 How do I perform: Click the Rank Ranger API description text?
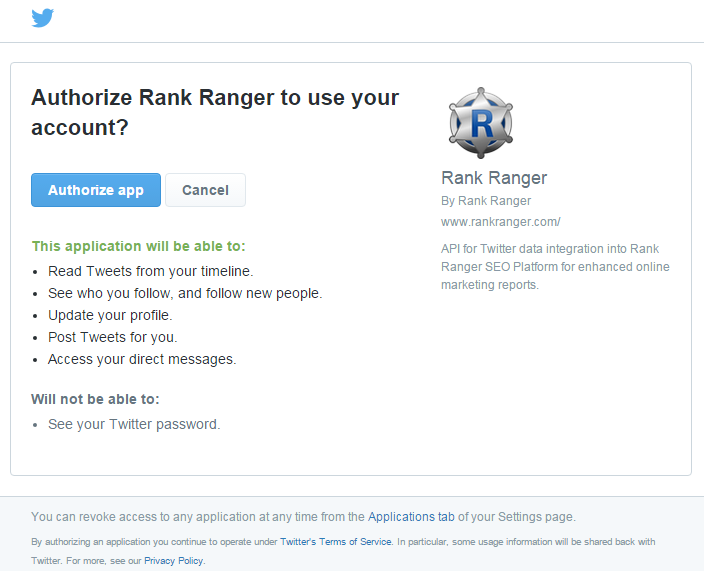(x=555, y=266)
